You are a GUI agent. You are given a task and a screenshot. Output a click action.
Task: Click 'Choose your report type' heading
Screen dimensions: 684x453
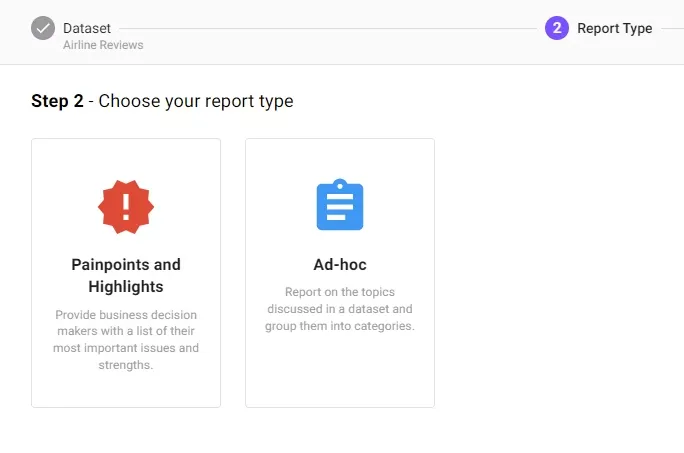(196, 101)
